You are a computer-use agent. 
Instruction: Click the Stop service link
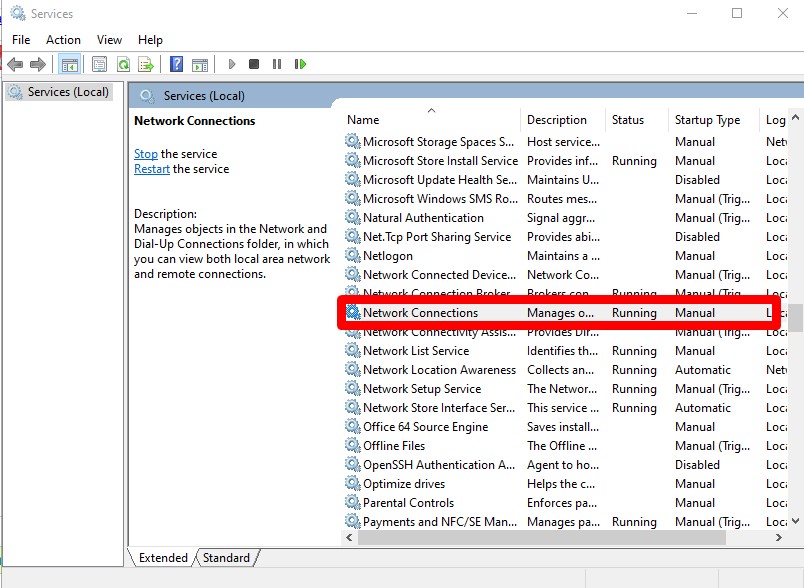point(145,154)
